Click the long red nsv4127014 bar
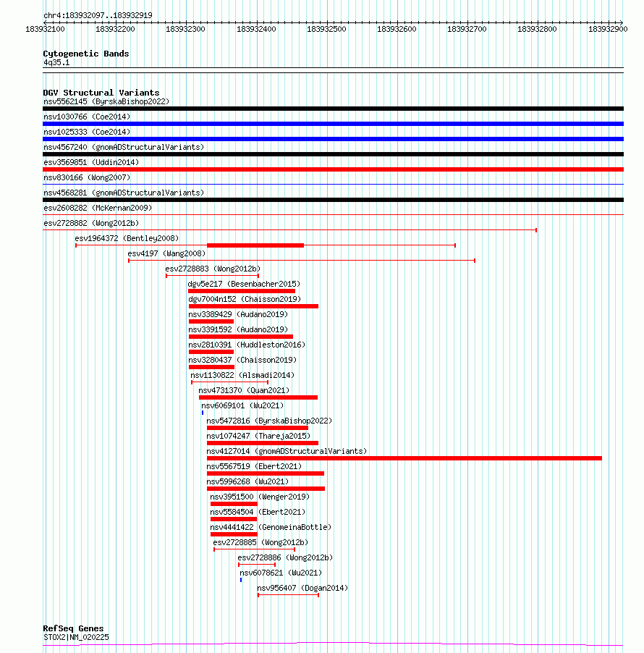The image size is (644, 653). coord(404,458)
